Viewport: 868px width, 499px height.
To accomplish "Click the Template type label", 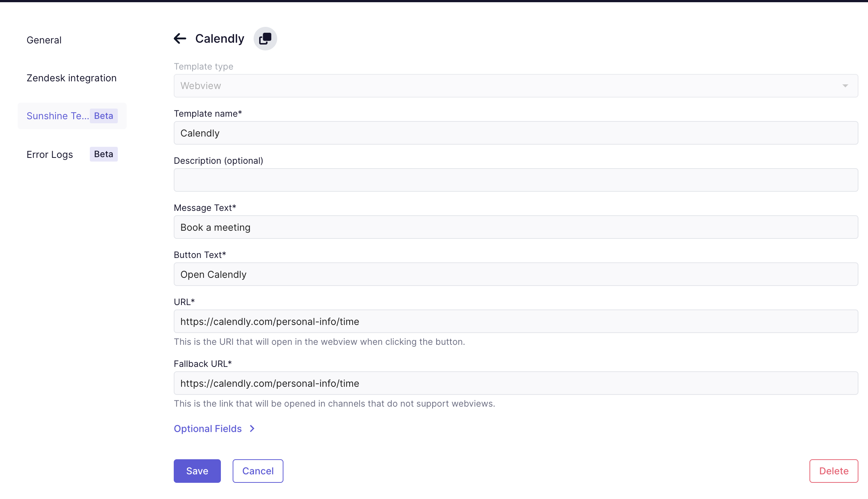I will [x=203, y=67].
